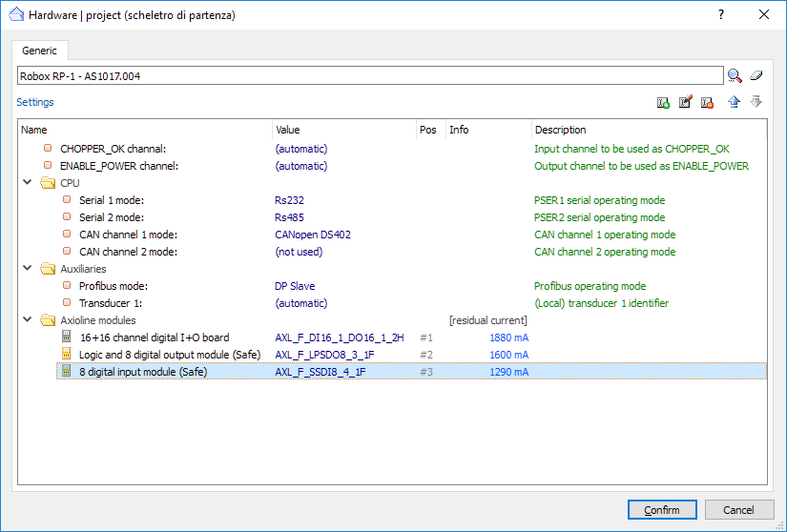Image resolution: width=787 pixels, height=532 pixels.
Task: Click the Serial 1 mode property icon
Action: (x=67, y=200)
